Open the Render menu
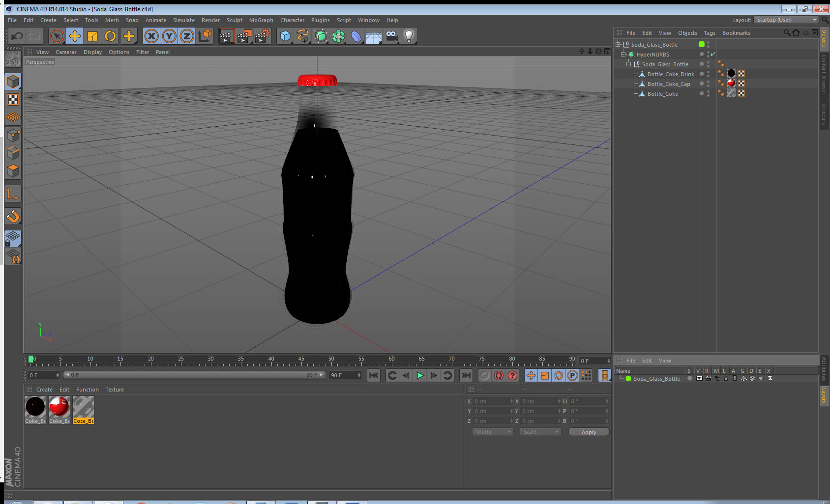The image size is (830, 504). pyautogui.click(x=210, y=20)
